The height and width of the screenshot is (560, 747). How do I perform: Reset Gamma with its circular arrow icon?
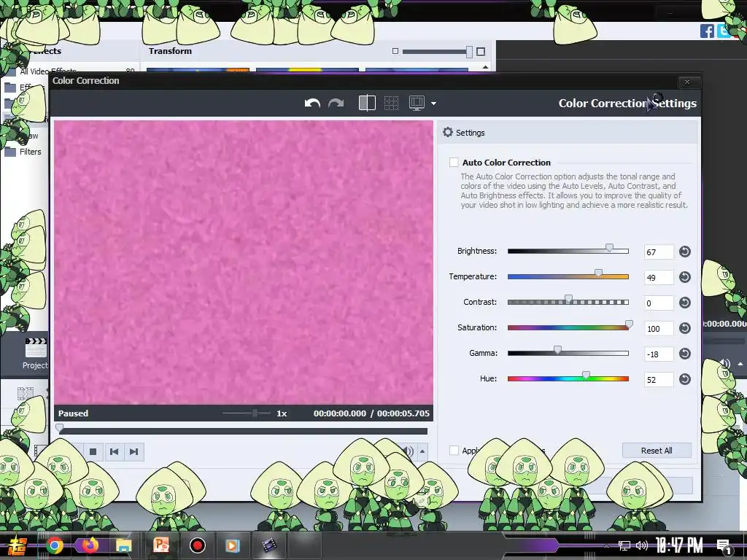pyautogui.click(x=684, y=354)
